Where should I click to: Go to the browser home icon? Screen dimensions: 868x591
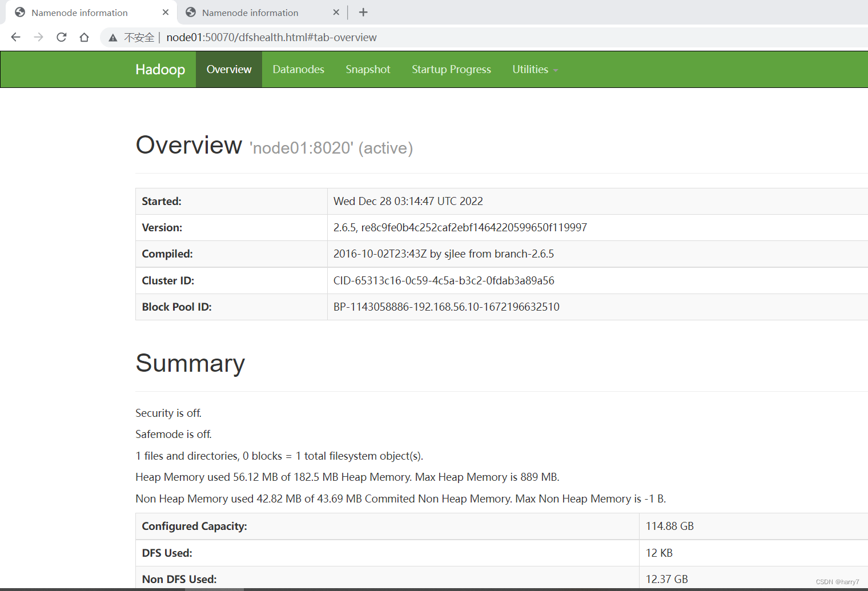(84, 37)
